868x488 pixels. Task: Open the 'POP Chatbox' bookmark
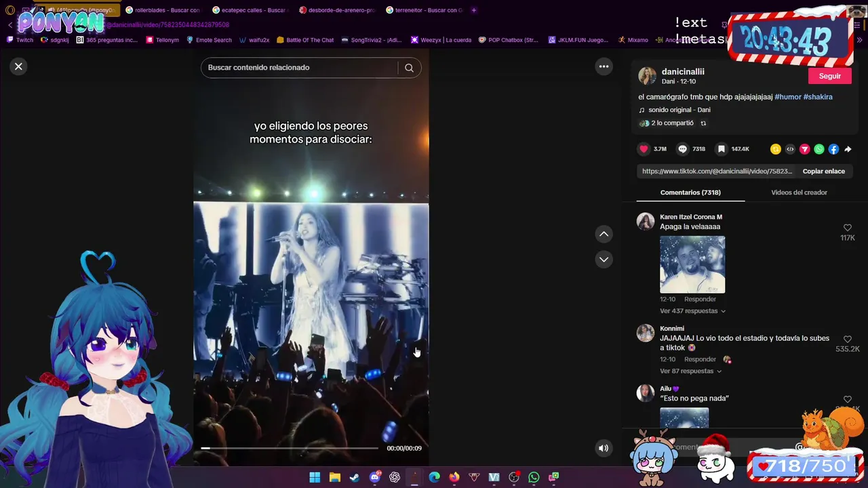pos(508,40)
